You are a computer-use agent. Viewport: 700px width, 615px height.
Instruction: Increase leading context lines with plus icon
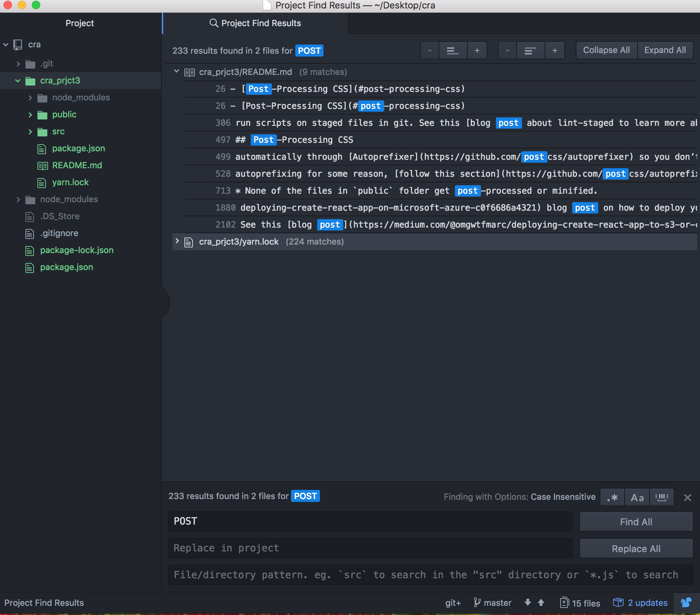click(x=477, y=50)
